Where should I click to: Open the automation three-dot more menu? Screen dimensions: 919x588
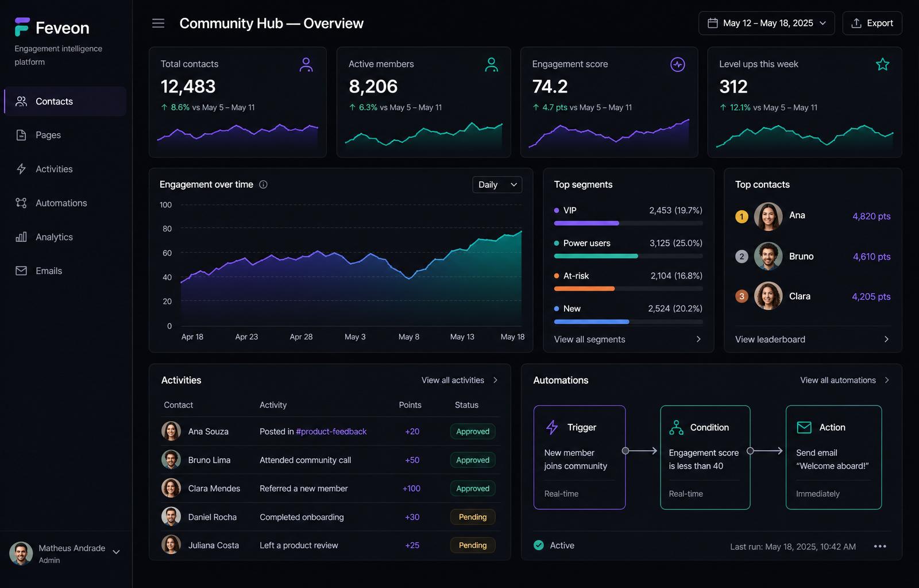[x=880, y=546]
